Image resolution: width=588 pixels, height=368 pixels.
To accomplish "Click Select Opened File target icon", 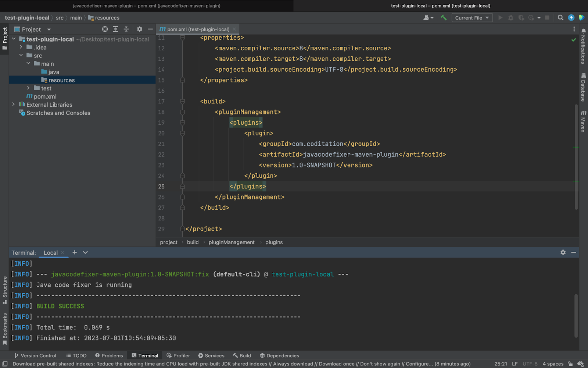I will click(x=105, y=29).
